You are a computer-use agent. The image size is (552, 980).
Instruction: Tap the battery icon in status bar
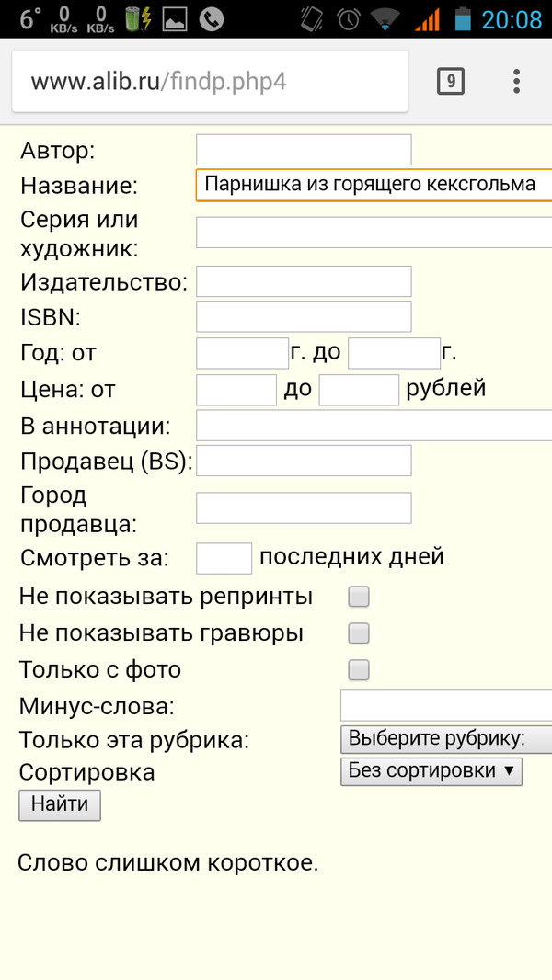point(463,18)
